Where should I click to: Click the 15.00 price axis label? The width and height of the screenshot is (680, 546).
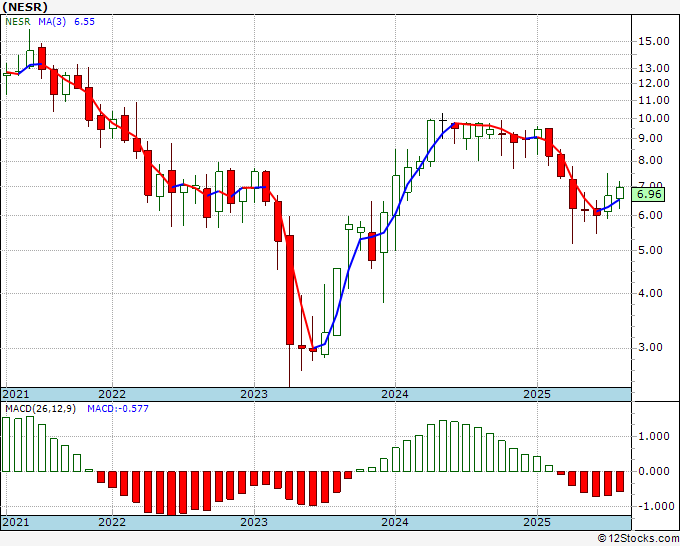(654, 42)
